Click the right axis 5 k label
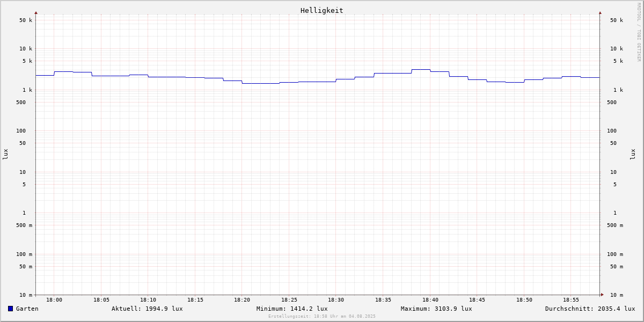Viewport: 644px width, 322px height. [618, 61]
